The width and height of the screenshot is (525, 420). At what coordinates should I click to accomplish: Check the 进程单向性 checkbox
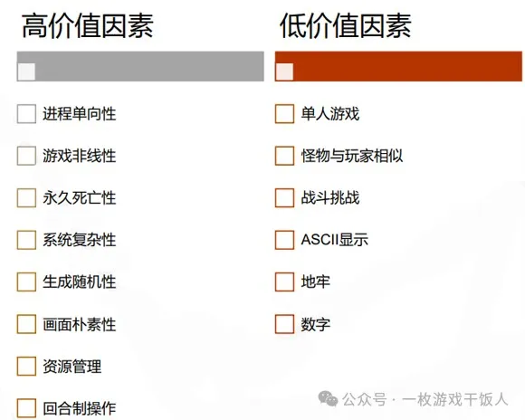(26, 114)
